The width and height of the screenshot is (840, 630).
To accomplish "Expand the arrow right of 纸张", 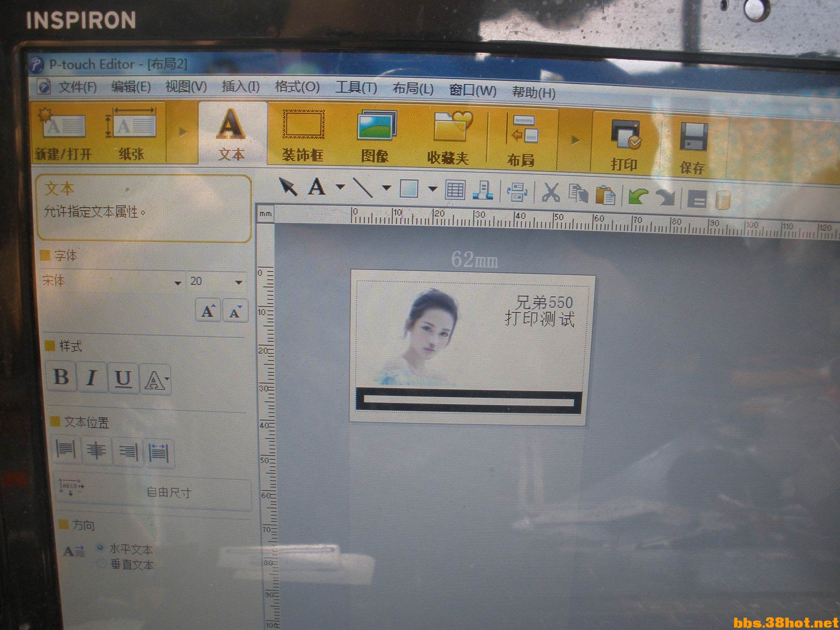I will pos(183,132).
